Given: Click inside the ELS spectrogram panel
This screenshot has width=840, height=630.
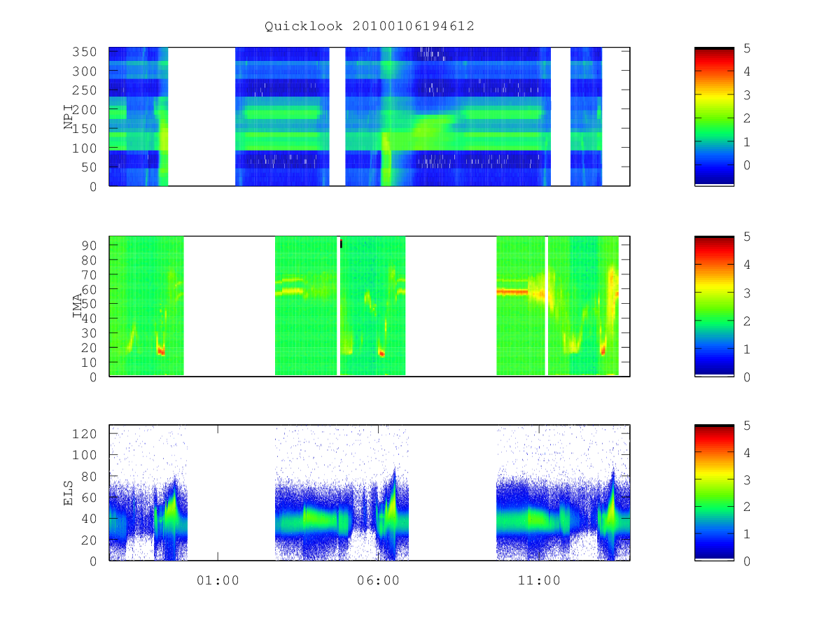Looking at the screenshot, I should (x=370, y=493).
